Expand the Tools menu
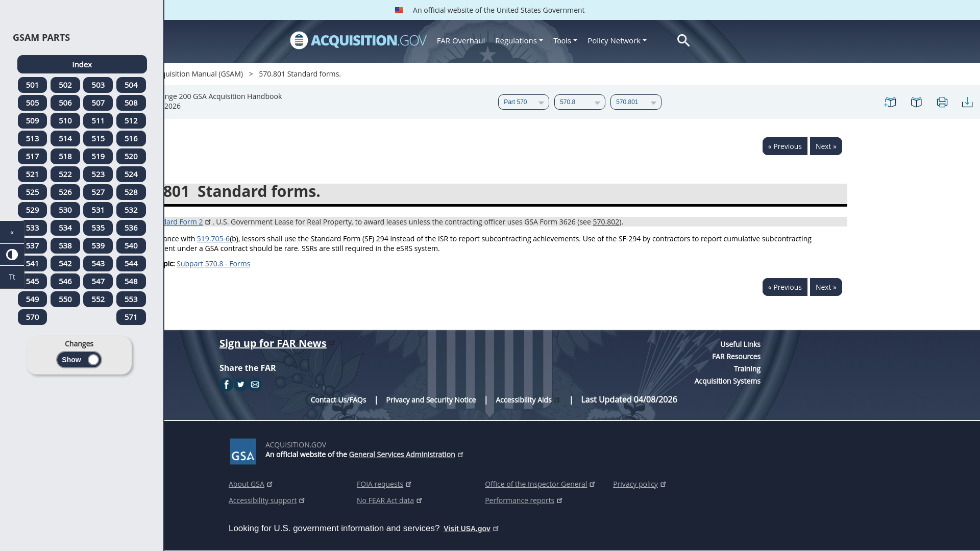Image resolution: width=980 pixels, height=551 pixels. tap(565, 40)
